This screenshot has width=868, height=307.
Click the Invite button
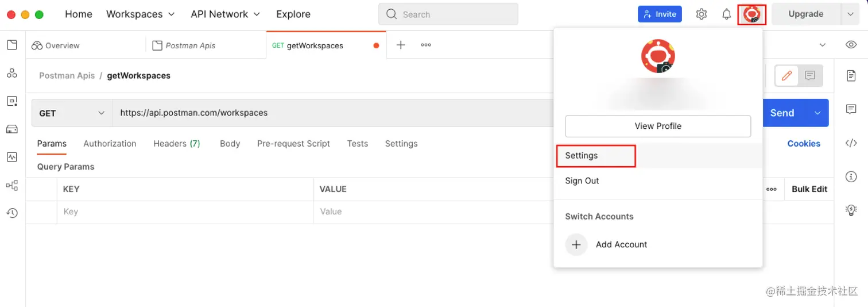click(x=660, y=14)
